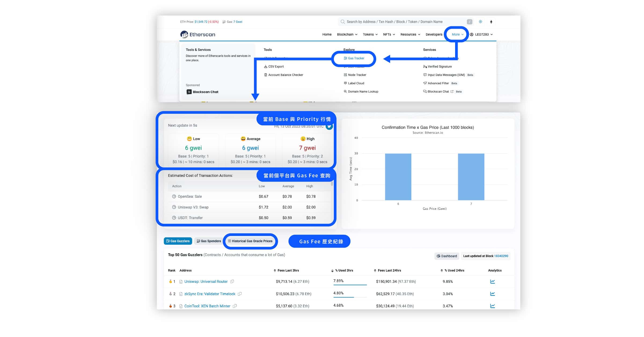Expand the Blockchain dropdown menu
The image size is (644, 337).
coord(347,34)
